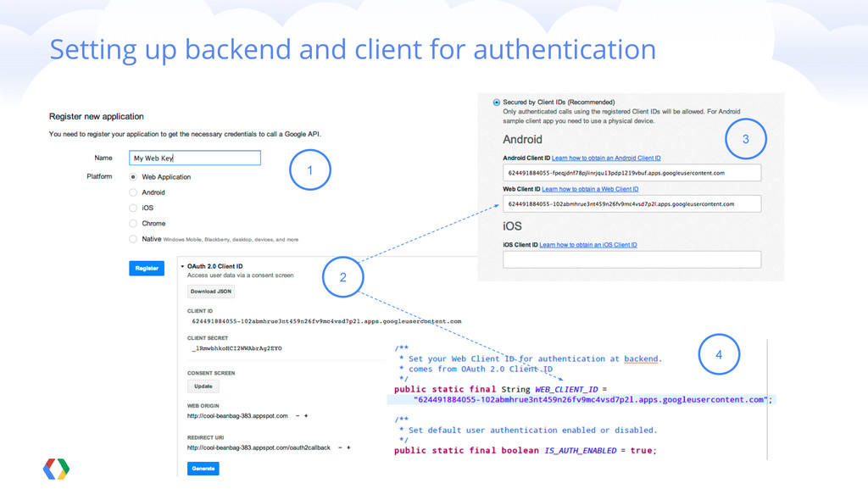Image resolution: width=868 pixels, height=489 pixels.
Task: Click the iOS section heading
Action: pos(512,226)
